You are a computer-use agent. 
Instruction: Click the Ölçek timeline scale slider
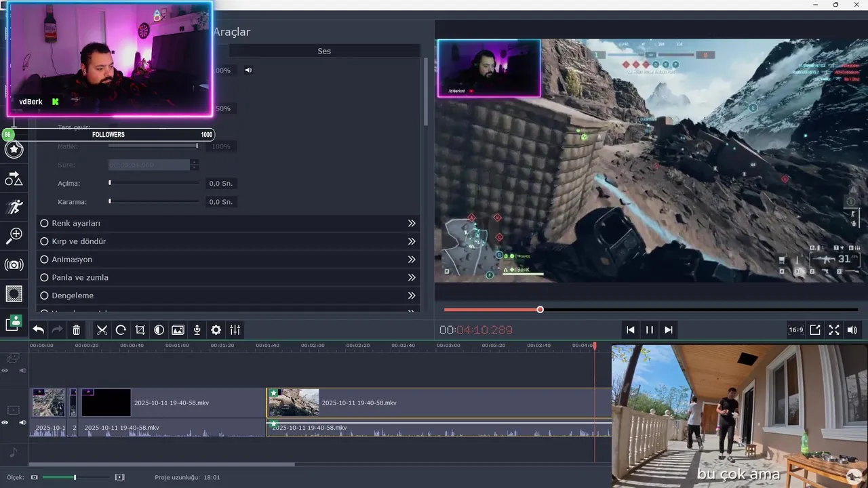pyautogui.click(x=76, y=477)
